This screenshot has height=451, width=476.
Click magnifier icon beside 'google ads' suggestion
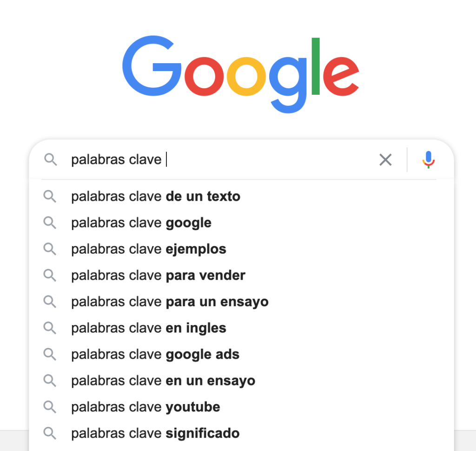pos(50,354)
